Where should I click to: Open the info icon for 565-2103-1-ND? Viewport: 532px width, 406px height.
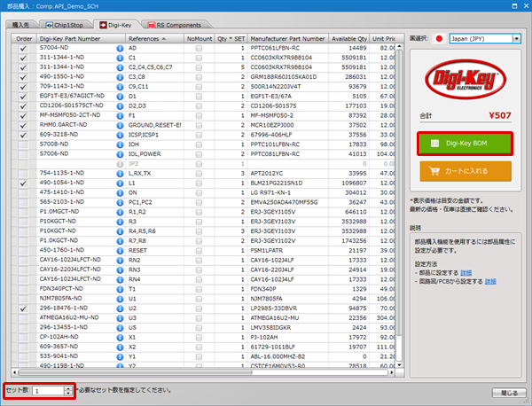[x=120, y=203]
